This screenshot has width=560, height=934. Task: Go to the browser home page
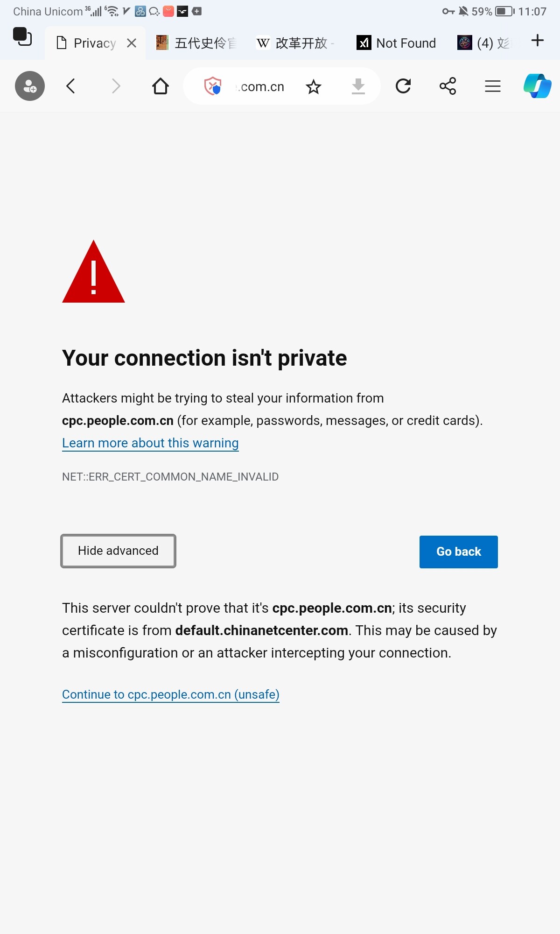161,86
